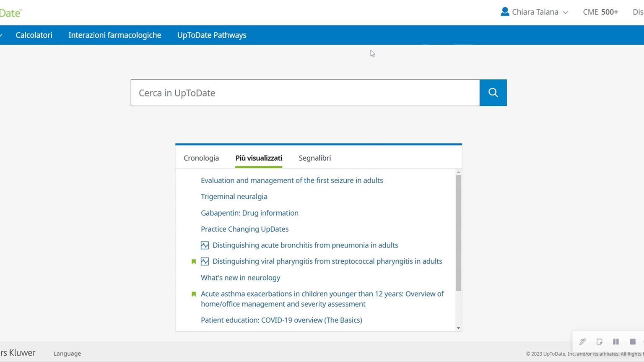644x362 pixels.
Task: Click the pathway icon beside acute bronchitis topic
Action: [205, 245]
